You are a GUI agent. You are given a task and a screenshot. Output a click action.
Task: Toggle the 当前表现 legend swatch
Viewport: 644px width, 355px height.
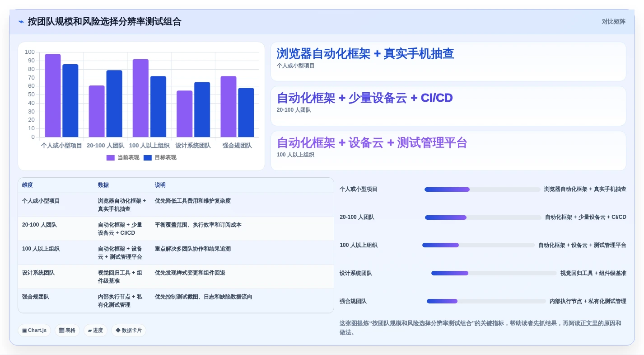click(111, 158)
